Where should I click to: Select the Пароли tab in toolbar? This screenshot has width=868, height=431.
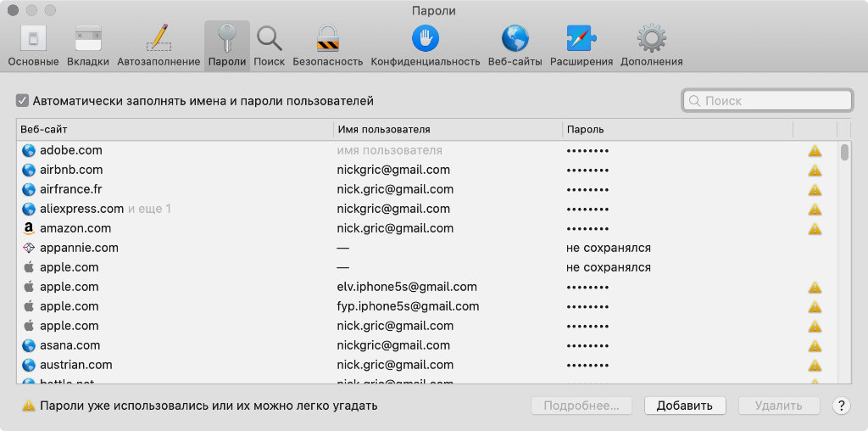click(226, 45)
